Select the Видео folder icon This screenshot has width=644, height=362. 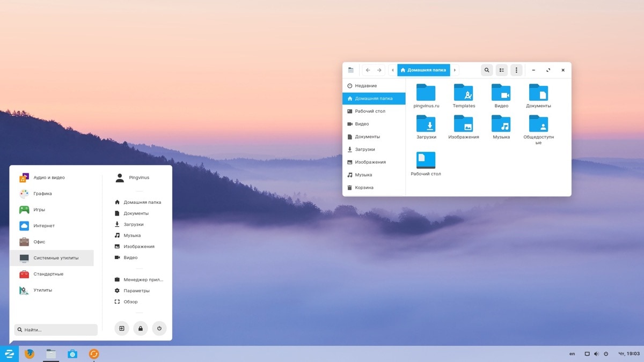pyautogui.click(x=501, y=93)
